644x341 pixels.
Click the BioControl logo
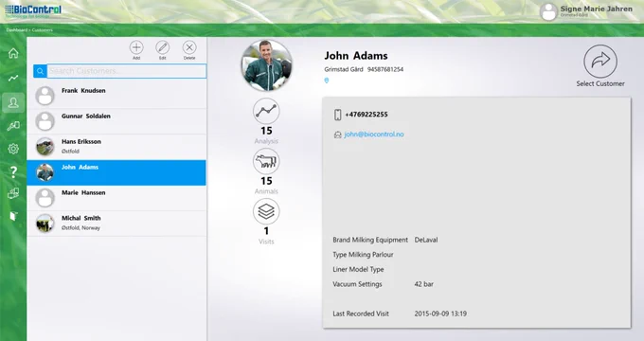33,10
